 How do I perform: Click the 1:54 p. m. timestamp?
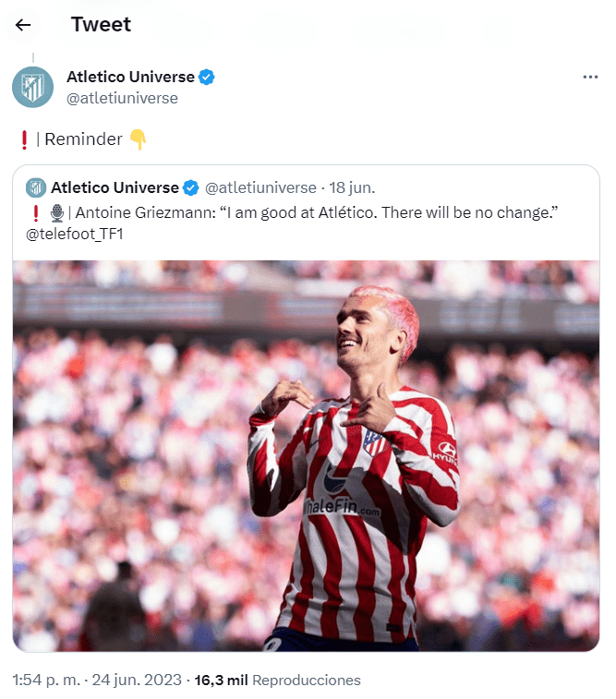click(x=46, y=680)
